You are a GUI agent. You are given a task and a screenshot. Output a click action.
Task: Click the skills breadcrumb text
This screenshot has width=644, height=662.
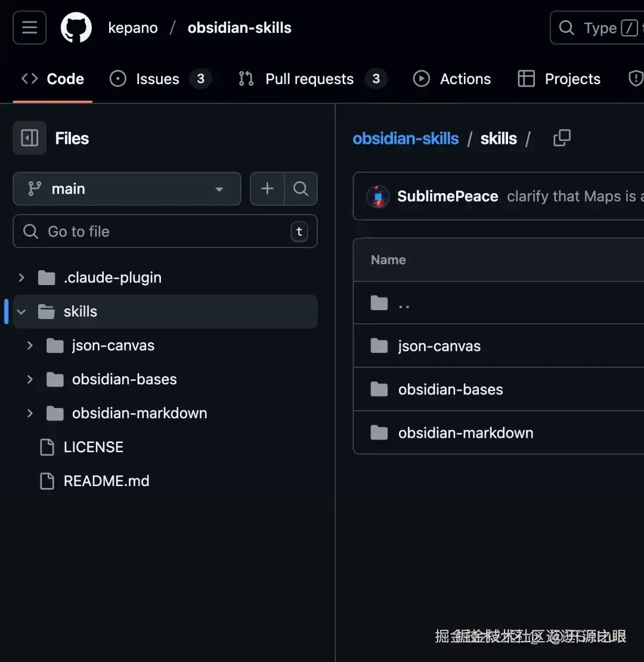point(499,138)
